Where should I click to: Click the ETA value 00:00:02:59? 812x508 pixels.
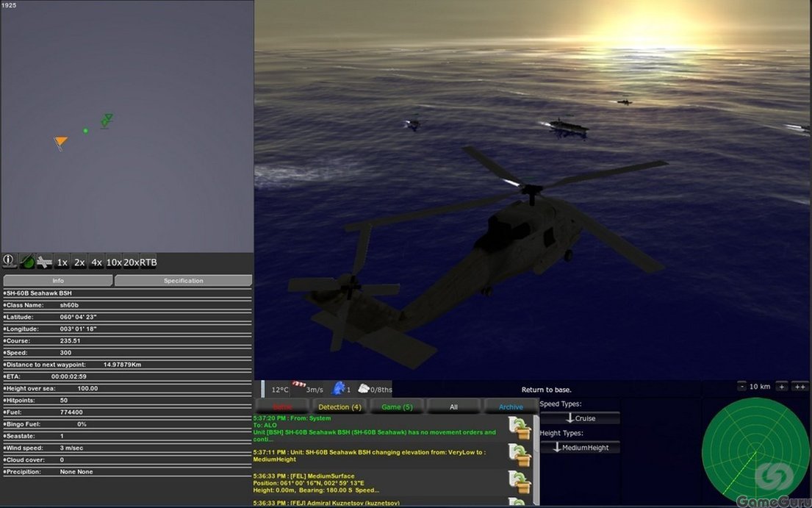(69, 376)
